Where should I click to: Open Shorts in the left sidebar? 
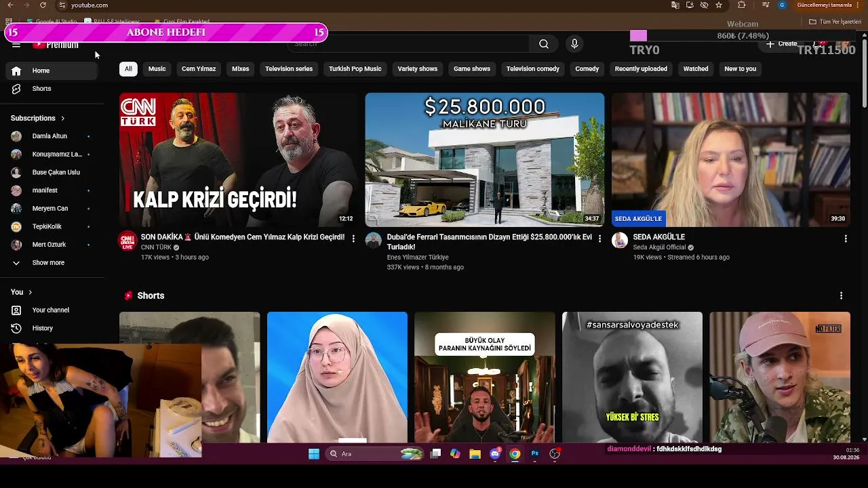pos(52,89)
